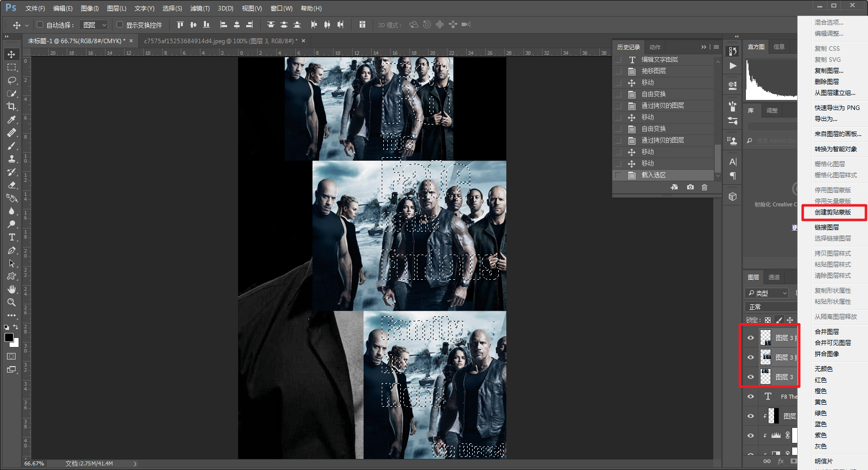Open the 正常 blend mode dropdown
The width and height of the screenshot is (868, 470).
click(771, 307)
